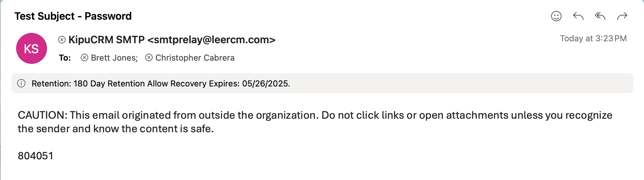Click the Today at 3:23 PM timestamp
Screen dimensions: 644x180
point(593,38)
